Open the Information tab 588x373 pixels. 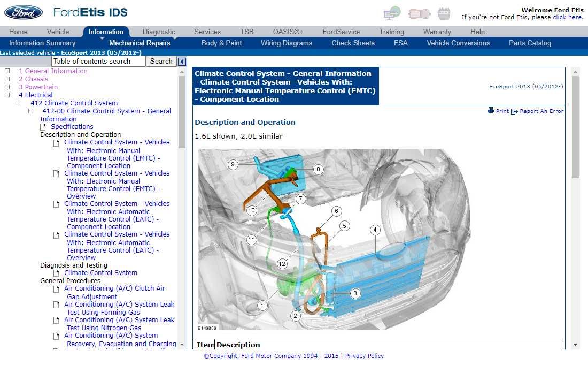point(106,32)
